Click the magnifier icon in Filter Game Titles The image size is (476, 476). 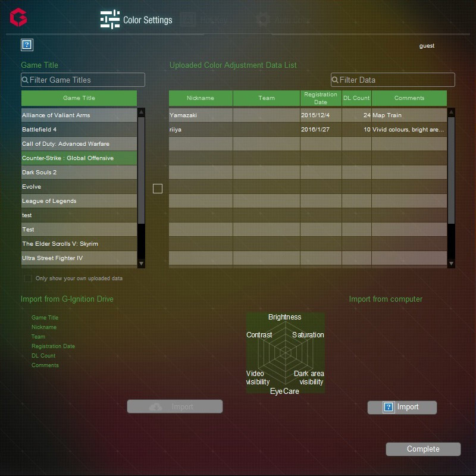click(25, 80)
